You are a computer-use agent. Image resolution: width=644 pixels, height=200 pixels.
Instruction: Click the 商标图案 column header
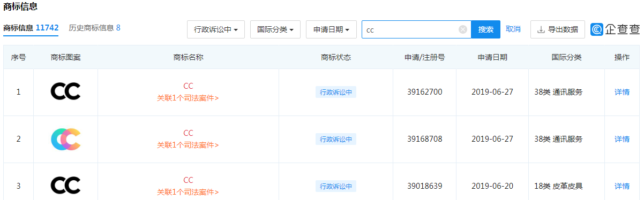click(x=65, y=57)
